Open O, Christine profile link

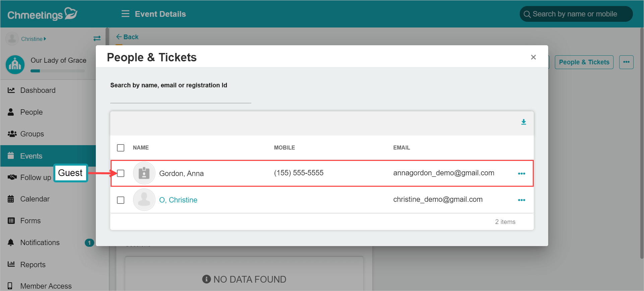(x=178, y=200)
